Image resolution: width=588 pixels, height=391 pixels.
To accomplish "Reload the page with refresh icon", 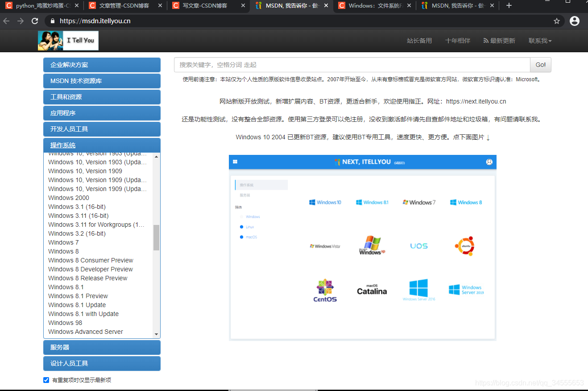I will (35, 21).
